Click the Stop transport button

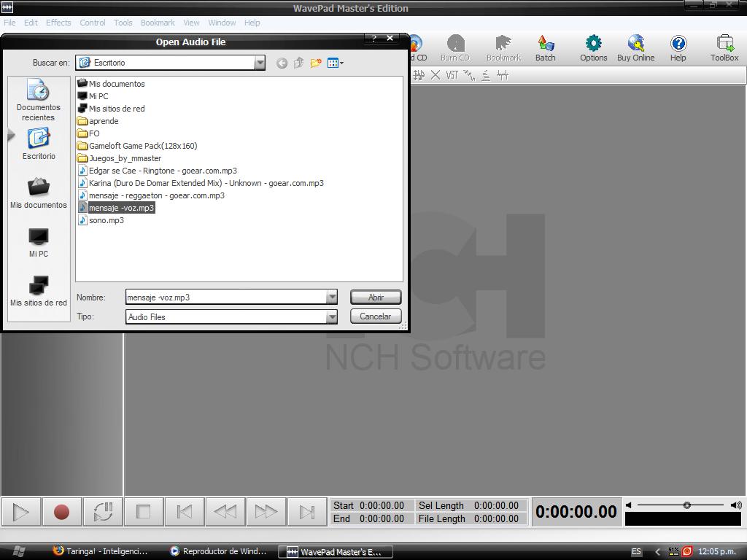pos(144,512)
